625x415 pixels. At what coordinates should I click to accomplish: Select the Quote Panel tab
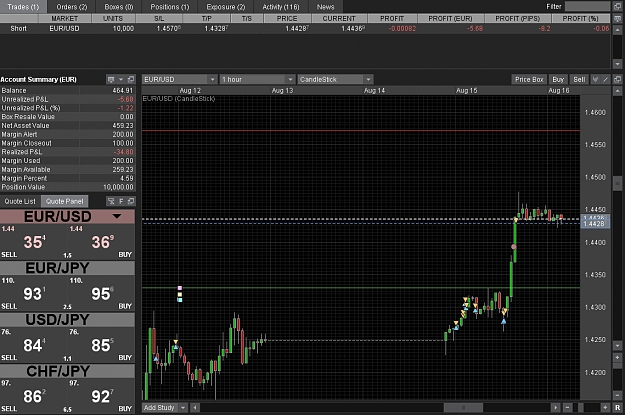[65, 201]
